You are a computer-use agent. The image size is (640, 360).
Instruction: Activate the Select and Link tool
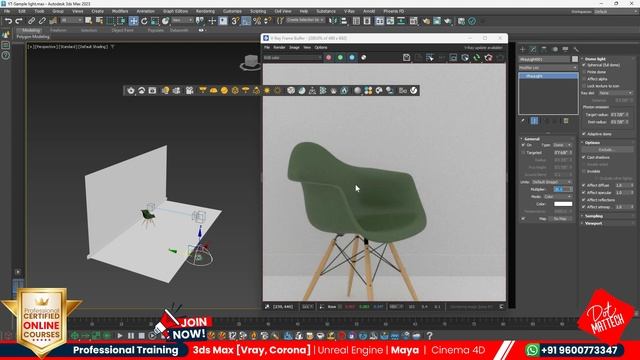tap(31, 21)
